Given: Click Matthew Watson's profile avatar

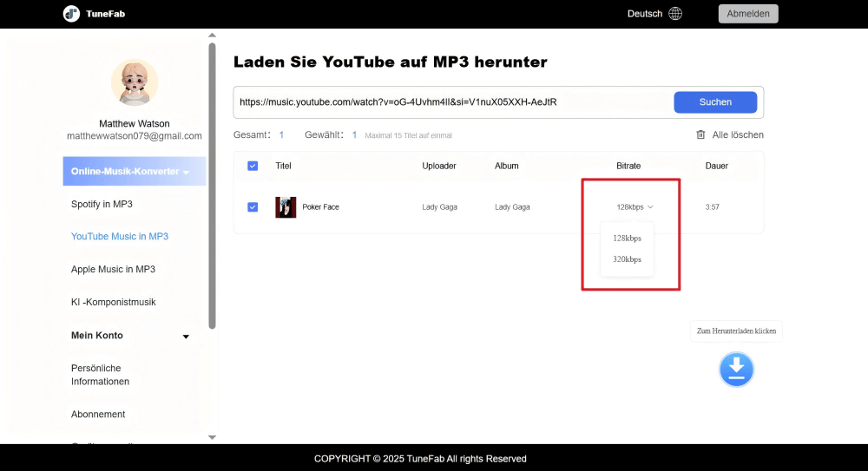Looking at the screenshot, I should click(x=135, y=82).
